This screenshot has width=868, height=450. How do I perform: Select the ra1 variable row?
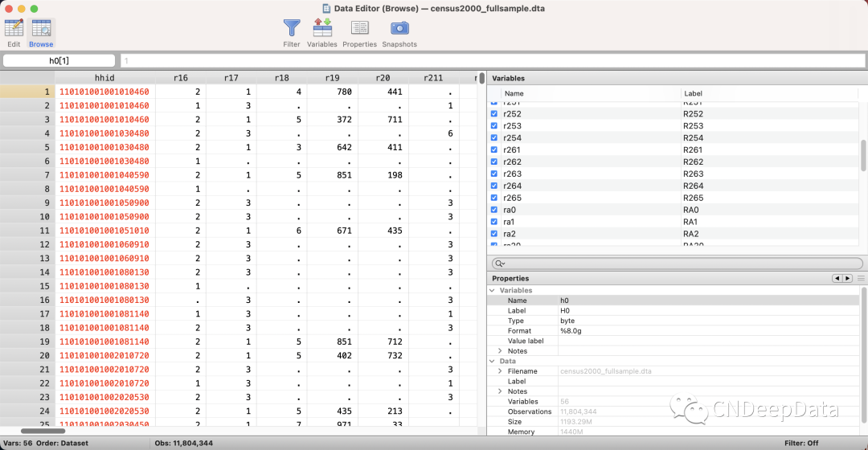point(674,222)
